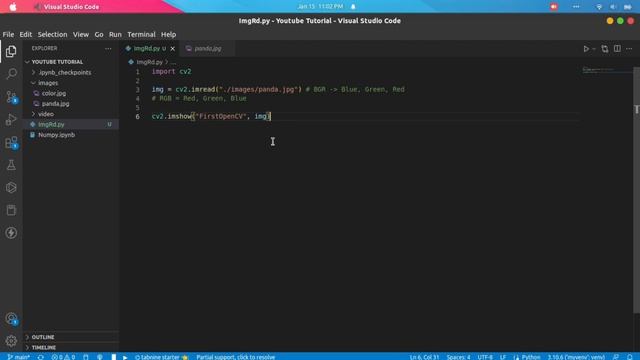Switch to the panda.jpg editor tab
The image size is (640, 360).
[207, 49]
